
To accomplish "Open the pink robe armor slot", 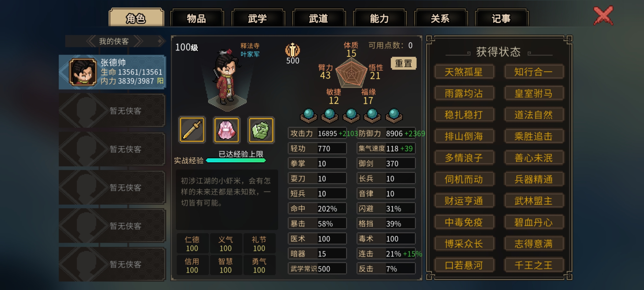I will pyautogui.click(x=226, y=130).
